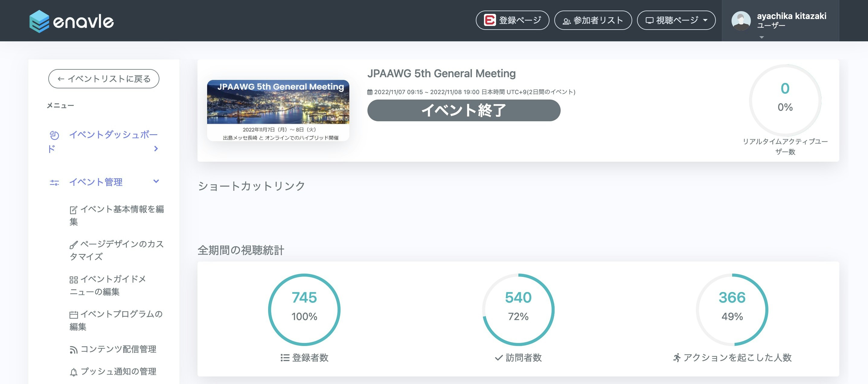The width and height of the screenshot is (868, 384).
Task: Open user menu arrow under ayachika kitazaki
Action: [761, 37]
